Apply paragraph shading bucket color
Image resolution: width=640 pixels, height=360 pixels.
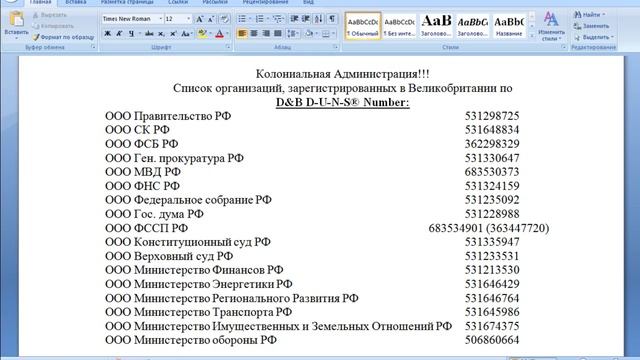[309, 33]
